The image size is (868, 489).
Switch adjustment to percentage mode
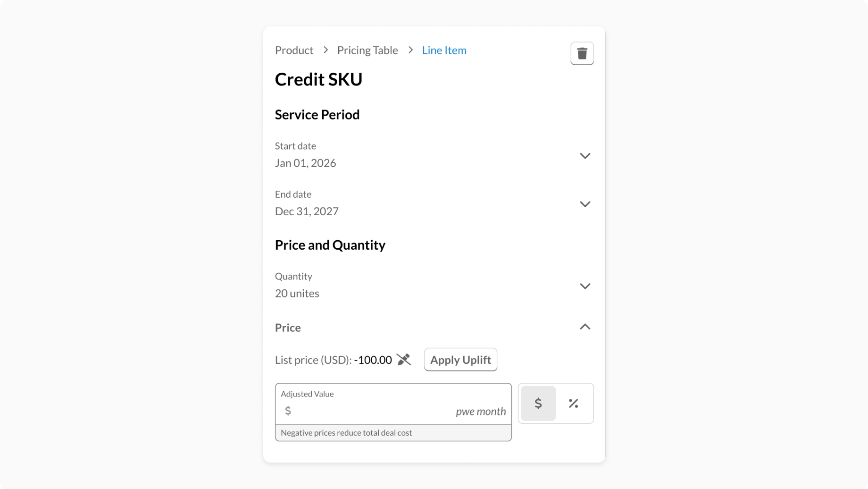click(573, 404)
